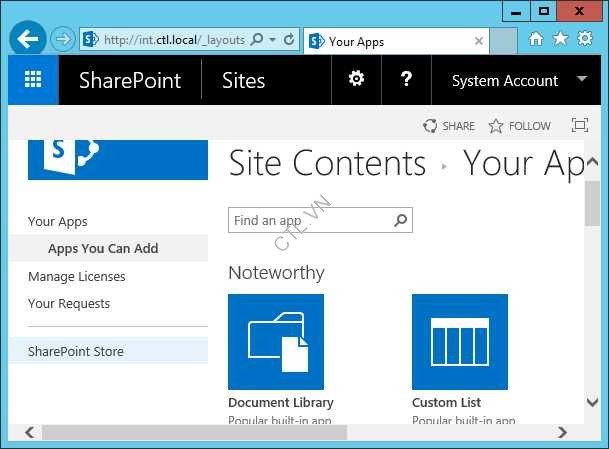Open the Settings gear menu
This screenshot has width=609, height=449.
(x=356, y=80)
